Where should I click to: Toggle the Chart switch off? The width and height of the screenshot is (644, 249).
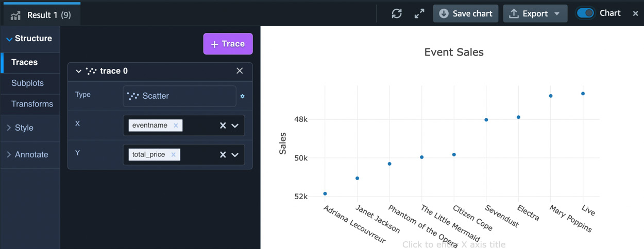click(585, 13)
